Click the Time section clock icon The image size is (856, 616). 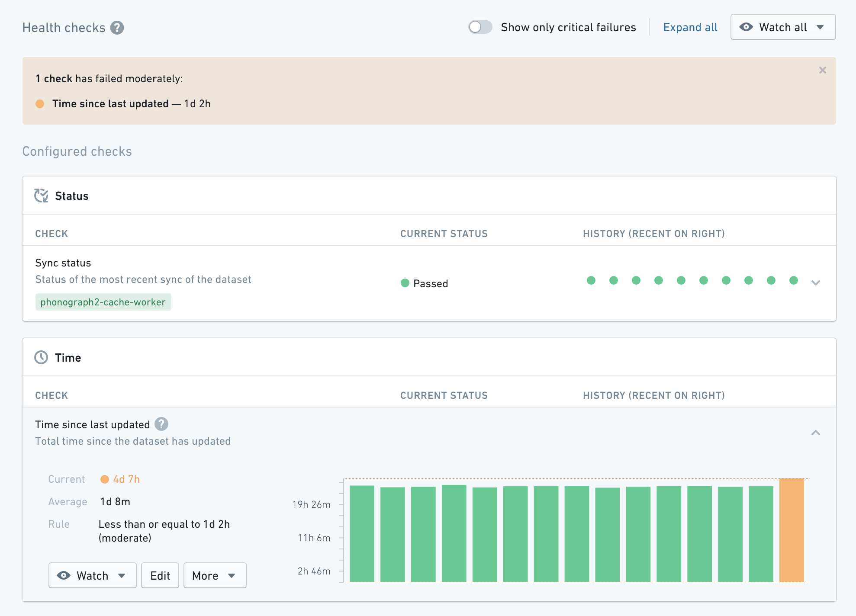41,357
